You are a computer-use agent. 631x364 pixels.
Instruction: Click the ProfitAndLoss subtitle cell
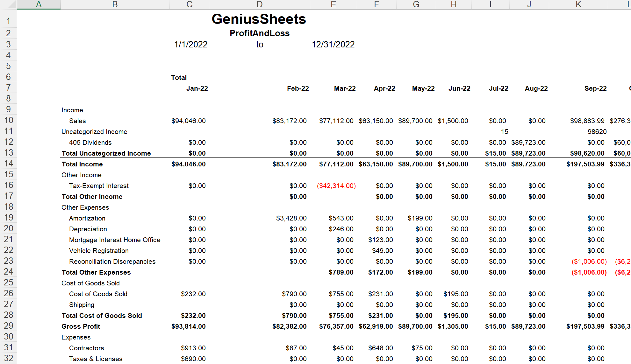259,33
